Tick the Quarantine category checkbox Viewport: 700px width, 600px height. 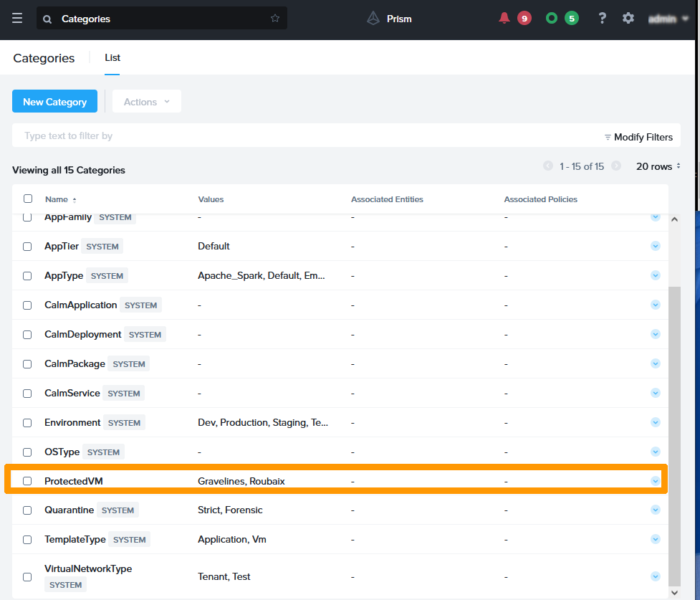pos(27,510)
